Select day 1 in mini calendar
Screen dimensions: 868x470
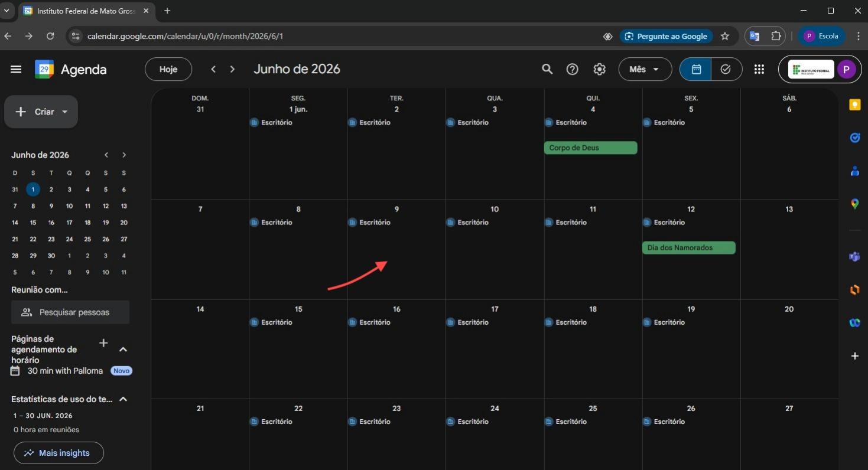pos(33,190)
